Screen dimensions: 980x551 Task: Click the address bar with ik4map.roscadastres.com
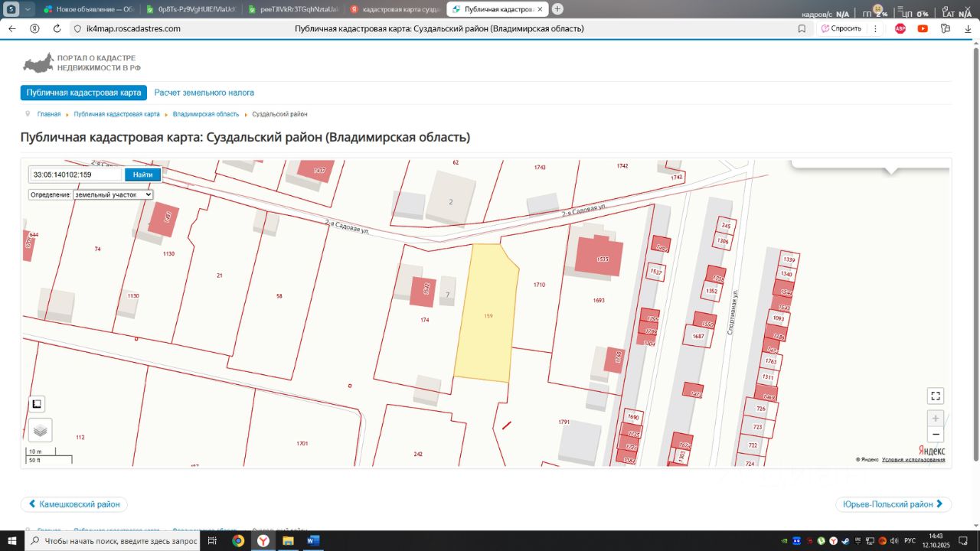(133, 28)
